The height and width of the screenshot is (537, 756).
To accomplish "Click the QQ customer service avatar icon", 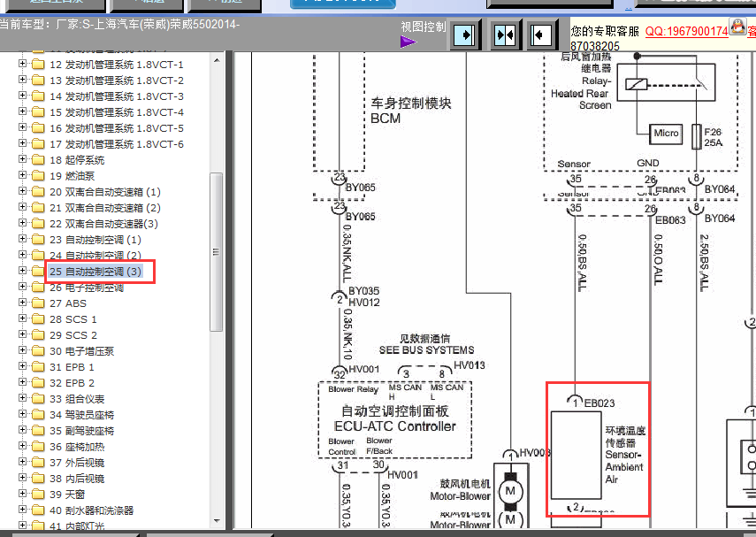I will (737, 29).
